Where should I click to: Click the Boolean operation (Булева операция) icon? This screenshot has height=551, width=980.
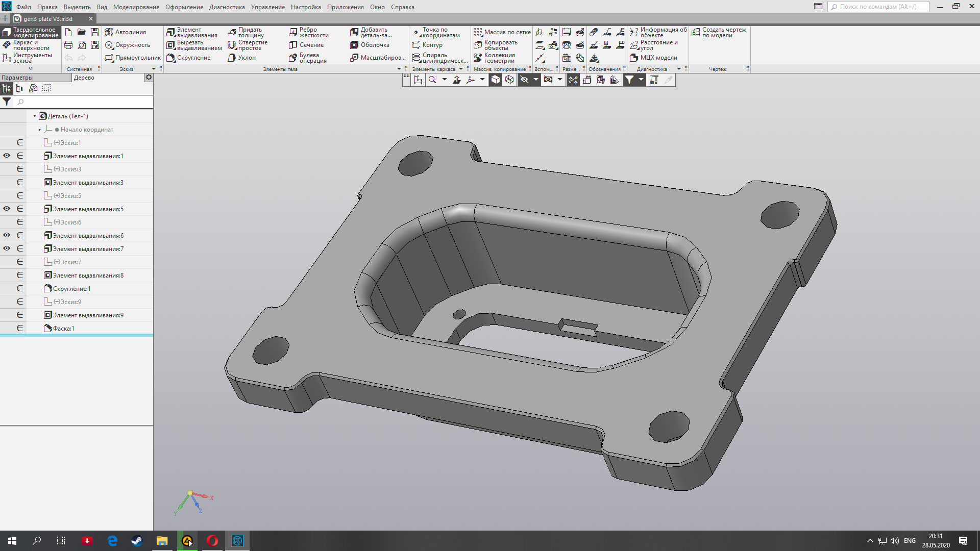[293, 58]
